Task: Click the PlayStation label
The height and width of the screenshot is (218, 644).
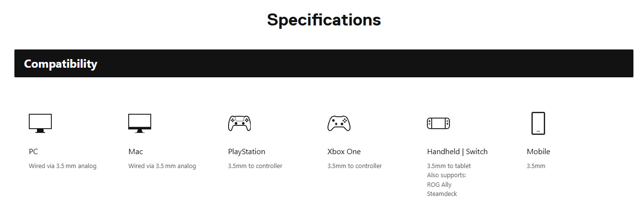Action: click(x=246, y=152)
